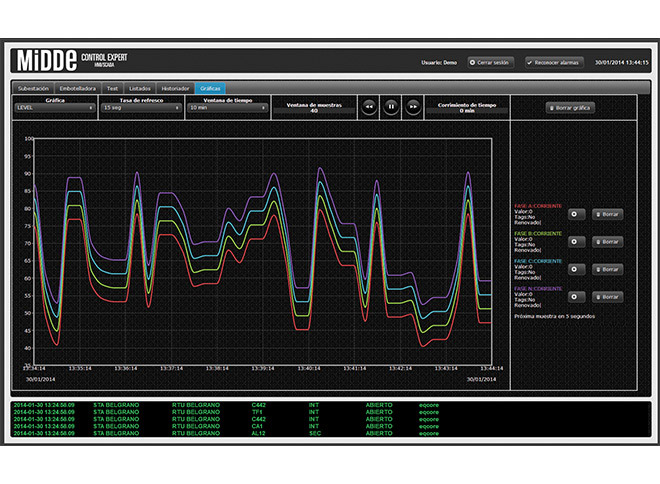Toggle visibility of FASE C:CORRIENTE series
The width and height of the screenshot is (660, 484).
point(575,269)
